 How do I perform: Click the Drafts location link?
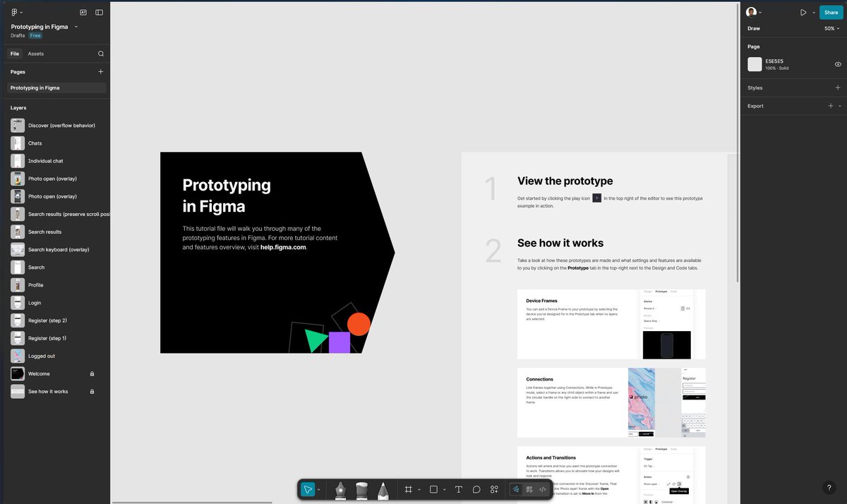coord(18,35)
